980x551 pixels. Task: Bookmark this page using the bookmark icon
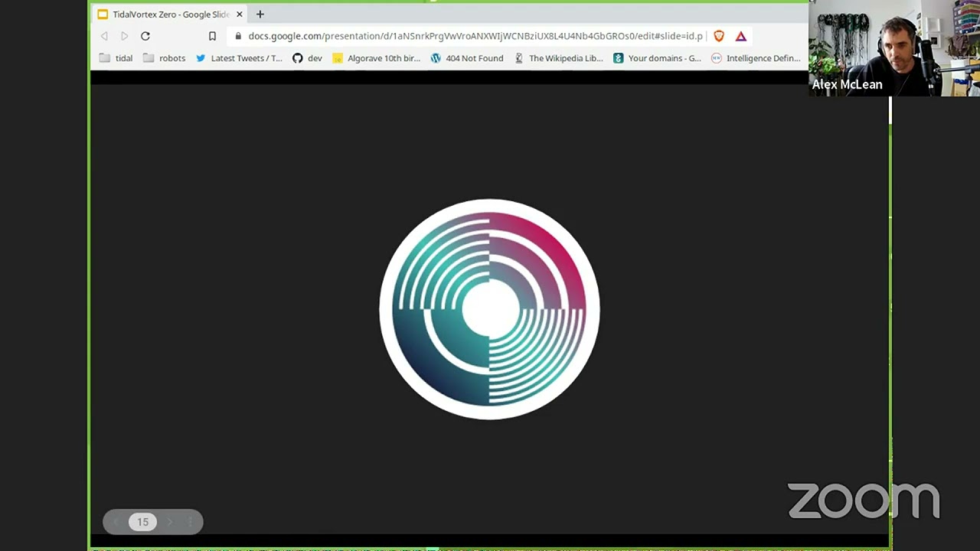tap(212, 36)
